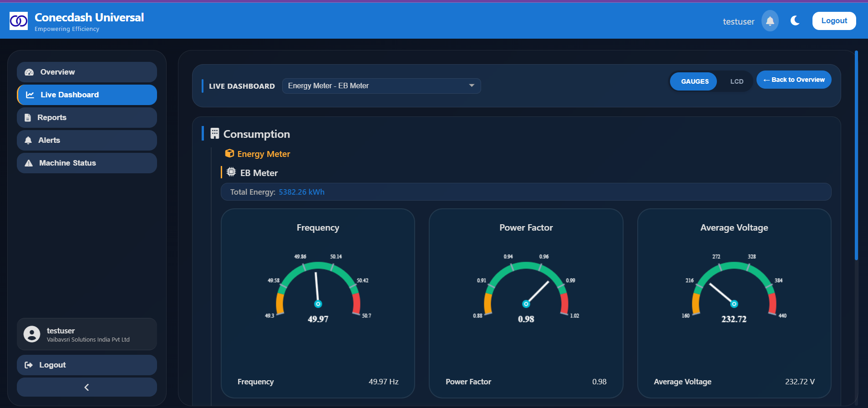Click the Consumption section heading
Screen dimensions: 868x408
tap(256, 134)
